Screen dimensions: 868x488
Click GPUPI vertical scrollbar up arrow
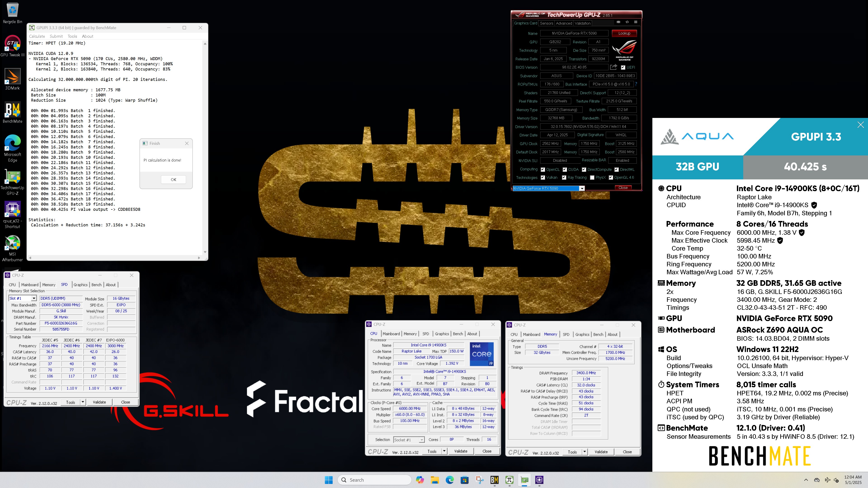(205, 43)
